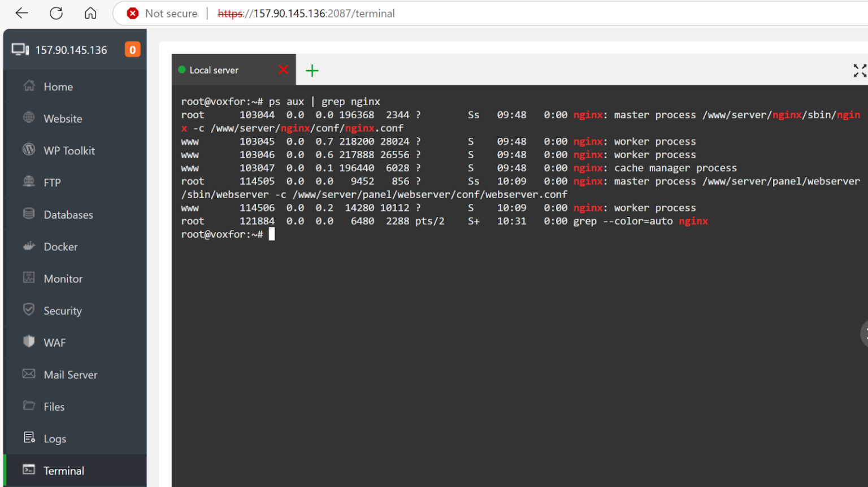The image size is (868, 487).
Task: Select the WAF shield icon
Action: coord(29,342)
